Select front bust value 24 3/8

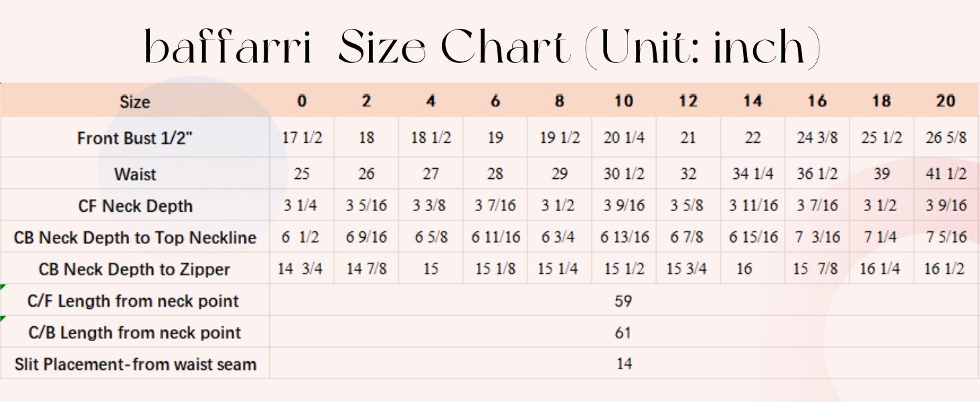coord(817,138)
